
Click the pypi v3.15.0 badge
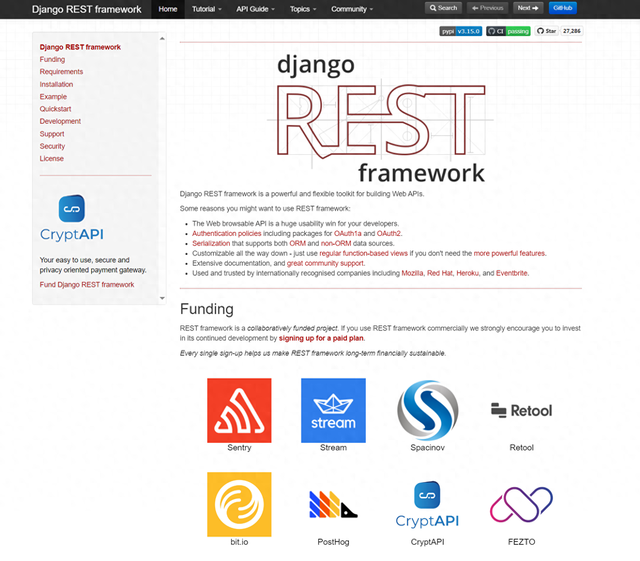tap(460, 31)
